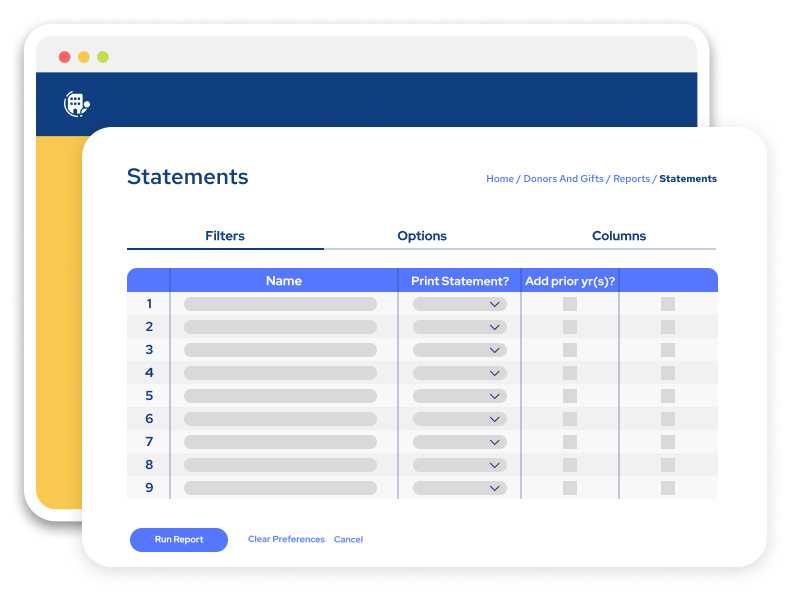
Task: Click the Name field in row 4
Action: pos(280,373)
